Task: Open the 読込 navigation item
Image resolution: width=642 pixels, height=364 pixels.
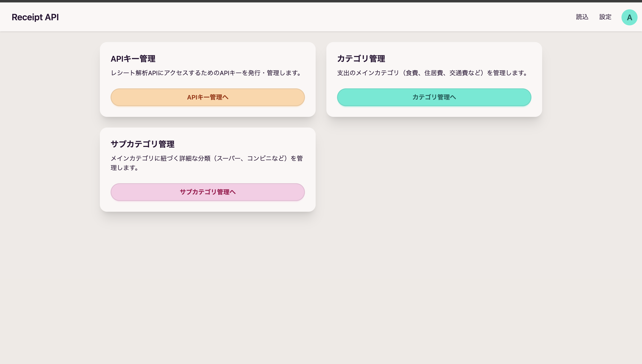Action: tap(582, 17)
